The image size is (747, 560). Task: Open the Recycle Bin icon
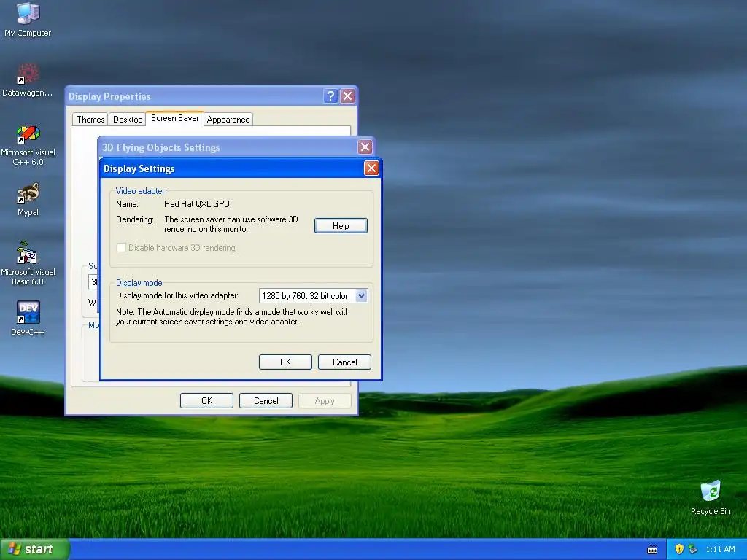[x=711, y=497]
